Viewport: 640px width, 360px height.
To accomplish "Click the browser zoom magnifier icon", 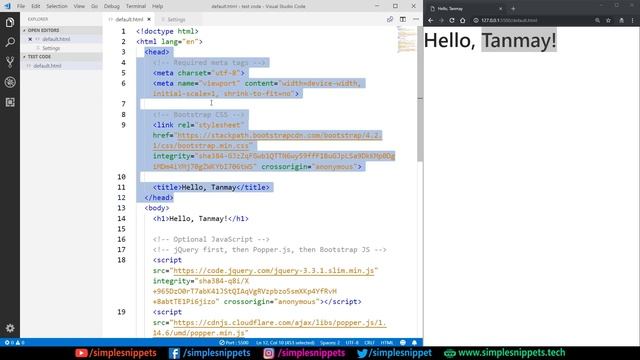I will tap(597, 20).
